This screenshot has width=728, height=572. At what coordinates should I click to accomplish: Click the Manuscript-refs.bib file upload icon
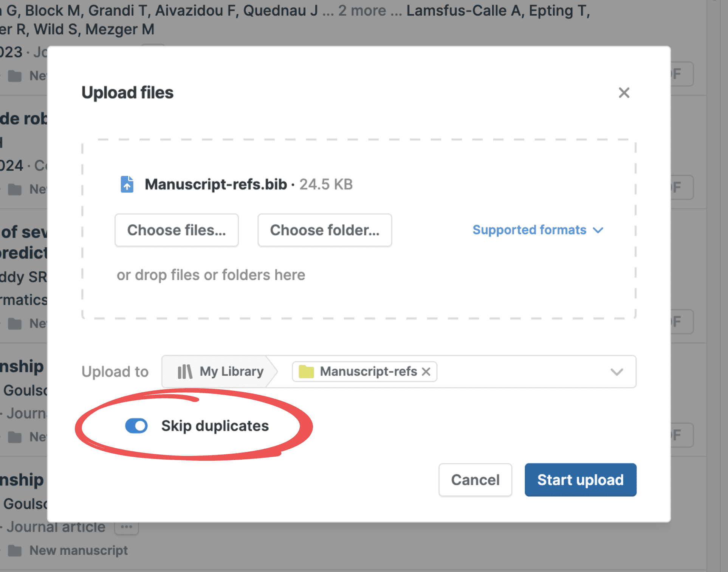point(127,184)
